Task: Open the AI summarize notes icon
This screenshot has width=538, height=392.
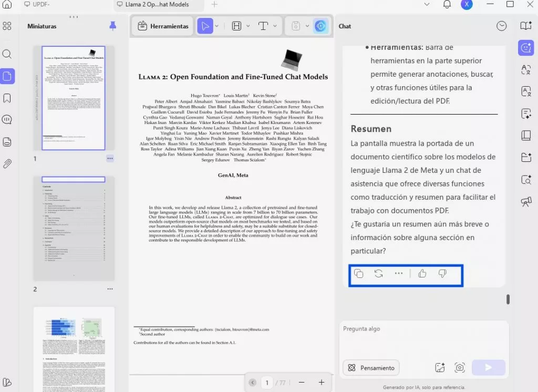Action: coord(525,114)
